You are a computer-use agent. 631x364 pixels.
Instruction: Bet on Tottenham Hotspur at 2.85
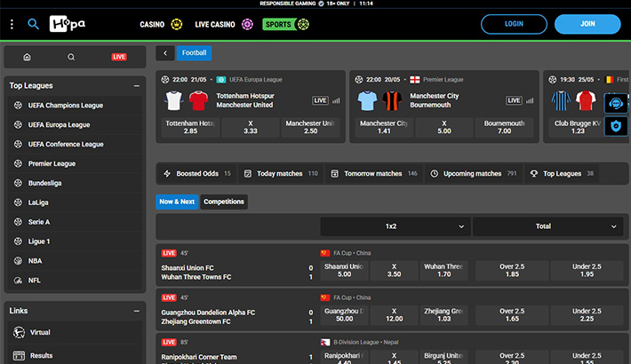point(190,127)
